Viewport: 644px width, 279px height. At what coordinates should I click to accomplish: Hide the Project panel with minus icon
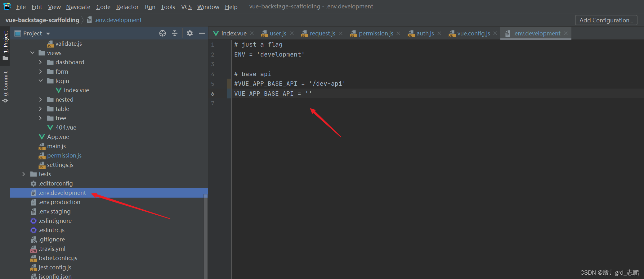click(202, 33)
